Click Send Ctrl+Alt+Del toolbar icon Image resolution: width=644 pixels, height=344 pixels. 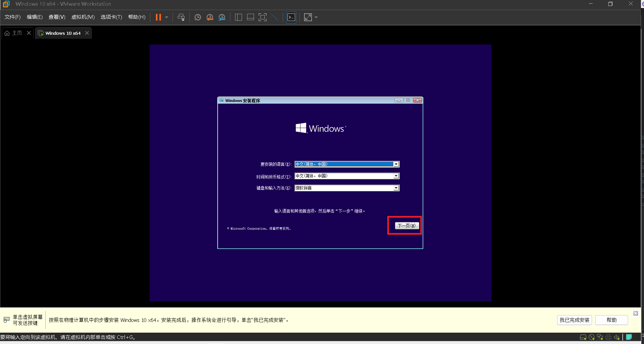point(181,17)
